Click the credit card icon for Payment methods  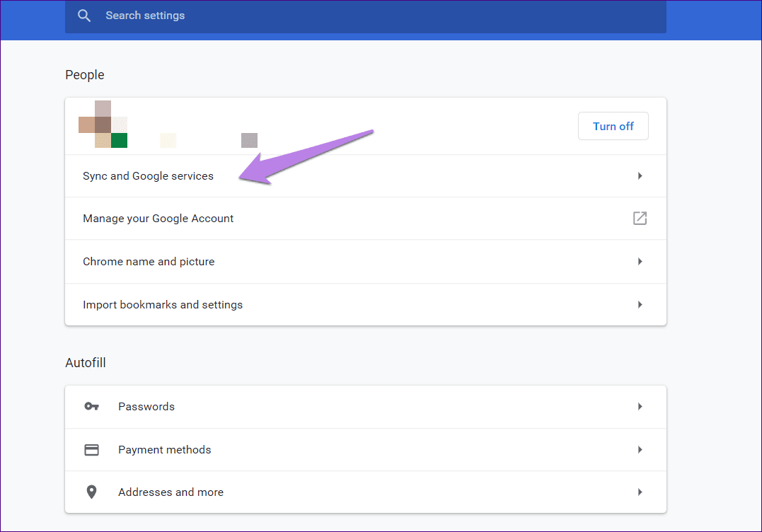(x=91, y=449)
